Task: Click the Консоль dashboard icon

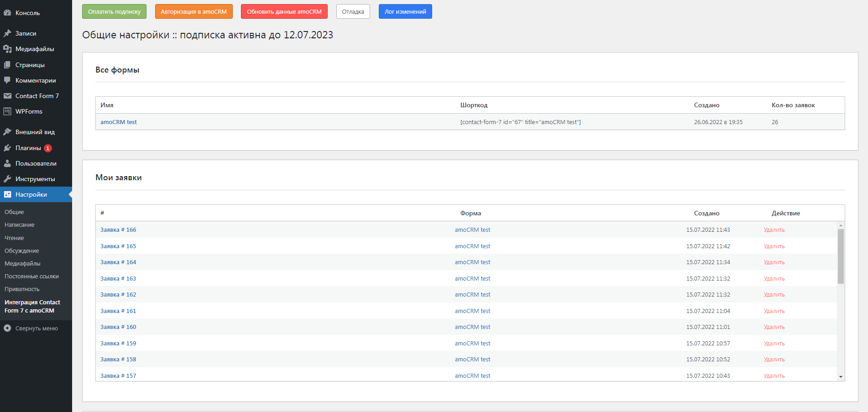Action: [7, 13]
